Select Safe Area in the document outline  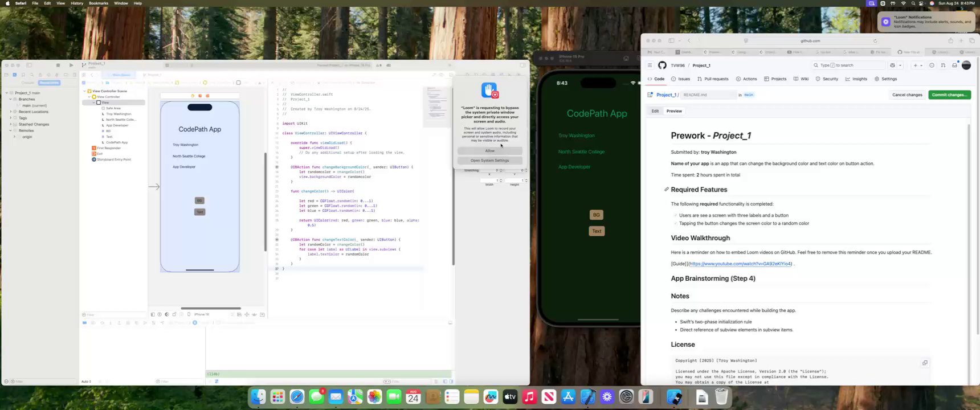(x=113, y=108)
